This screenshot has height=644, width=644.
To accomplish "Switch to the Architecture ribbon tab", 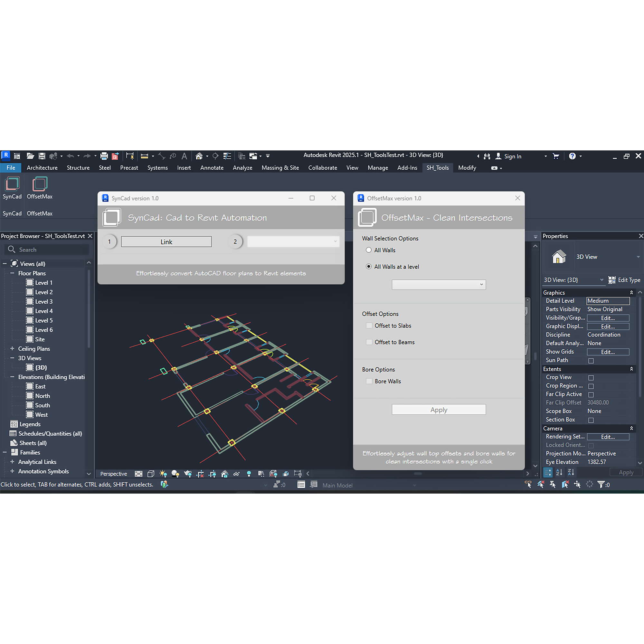I will click(42, 168).
